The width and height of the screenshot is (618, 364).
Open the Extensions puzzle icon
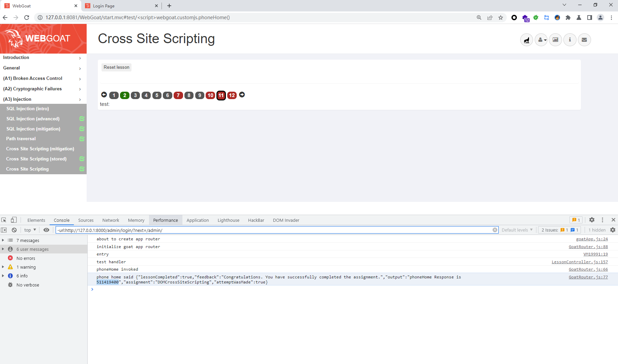tap(568, 18)
